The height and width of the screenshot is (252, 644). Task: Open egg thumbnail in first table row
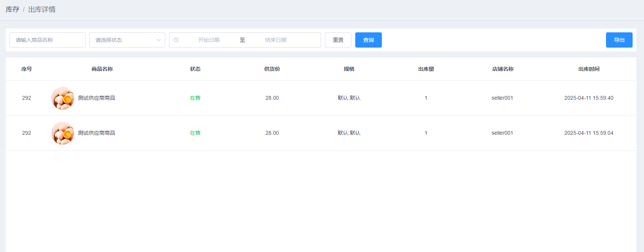(63, 98)
